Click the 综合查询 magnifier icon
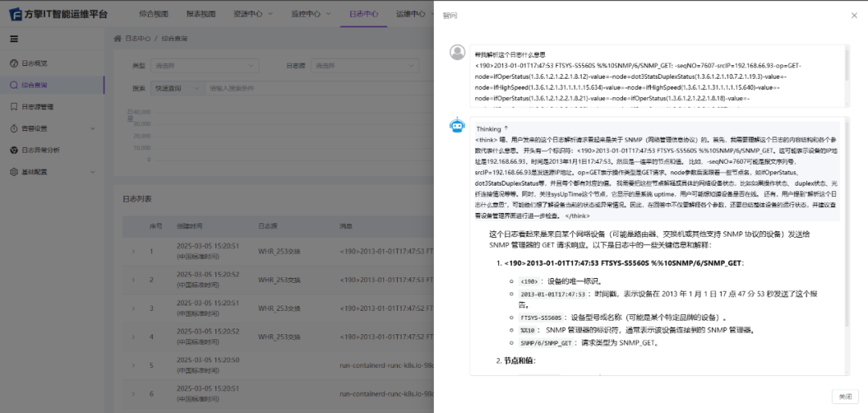 (14, 84)
